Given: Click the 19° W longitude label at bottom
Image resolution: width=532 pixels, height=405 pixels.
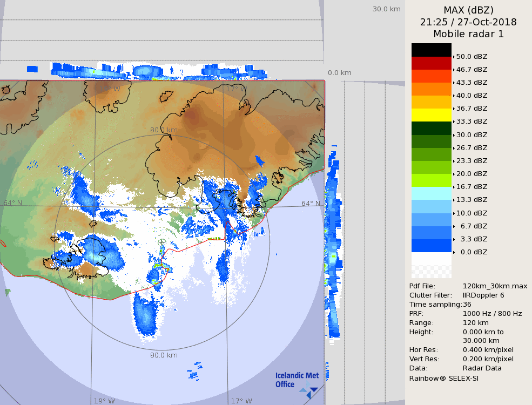Looking at the screenshot, I should tap(104, 401).
